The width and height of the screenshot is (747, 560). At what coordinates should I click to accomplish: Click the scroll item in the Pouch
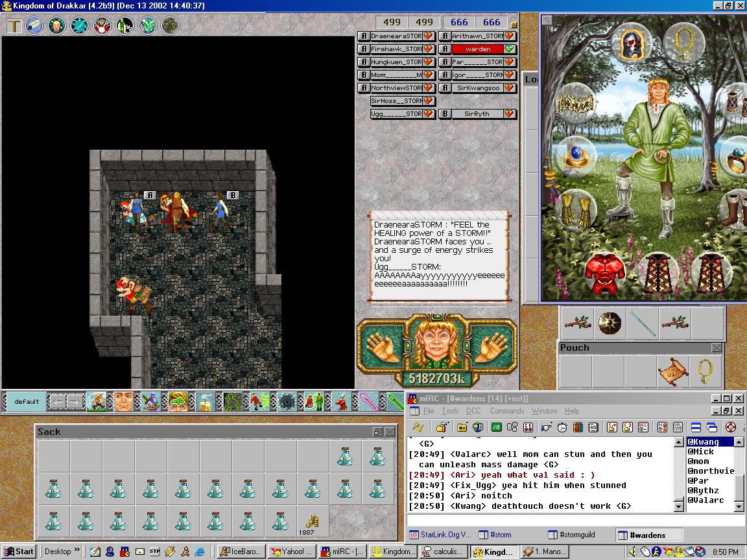(x=672, y=372)
